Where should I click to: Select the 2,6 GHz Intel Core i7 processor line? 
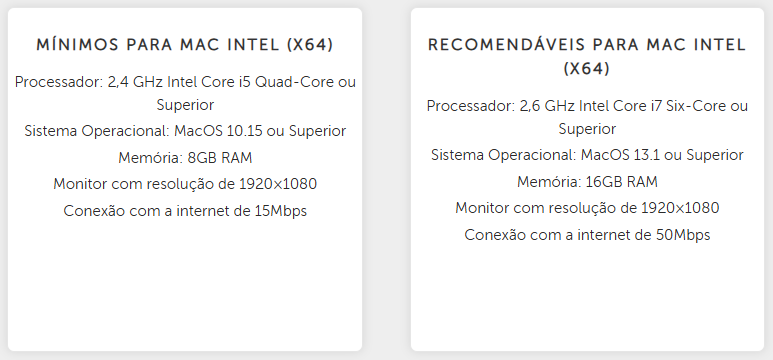[587, 117]
